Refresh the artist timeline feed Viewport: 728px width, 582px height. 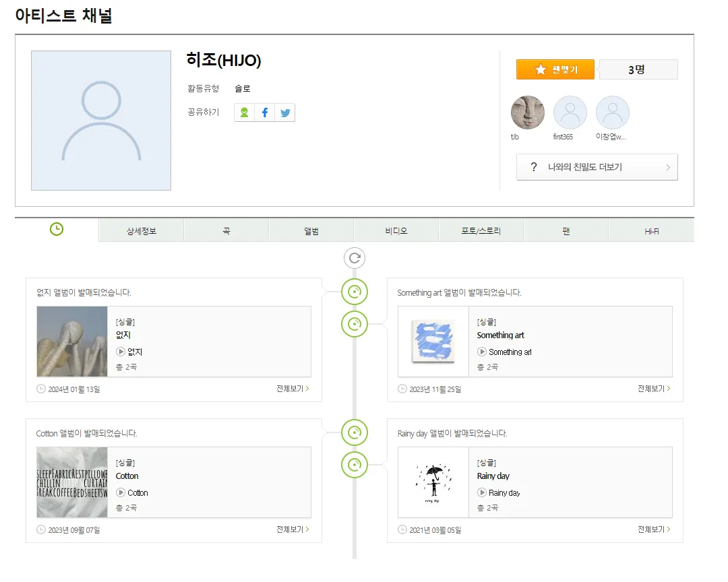coord(354,258)
